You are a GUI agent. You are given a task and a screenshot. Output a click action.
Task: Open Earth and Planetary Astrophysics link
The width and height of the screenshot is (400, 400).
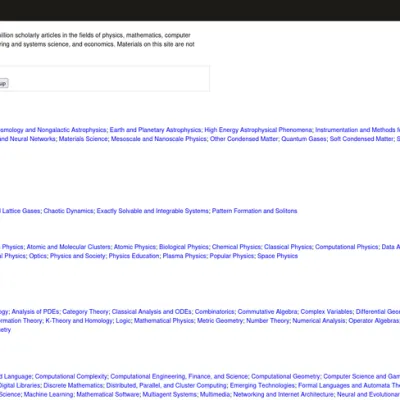pyautogui.click(x=155, y=130)
